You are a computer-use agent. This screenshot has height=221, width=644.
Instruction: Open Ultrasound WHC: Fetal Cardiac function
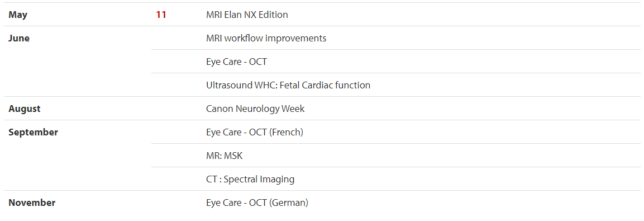[x=288, y=85]
